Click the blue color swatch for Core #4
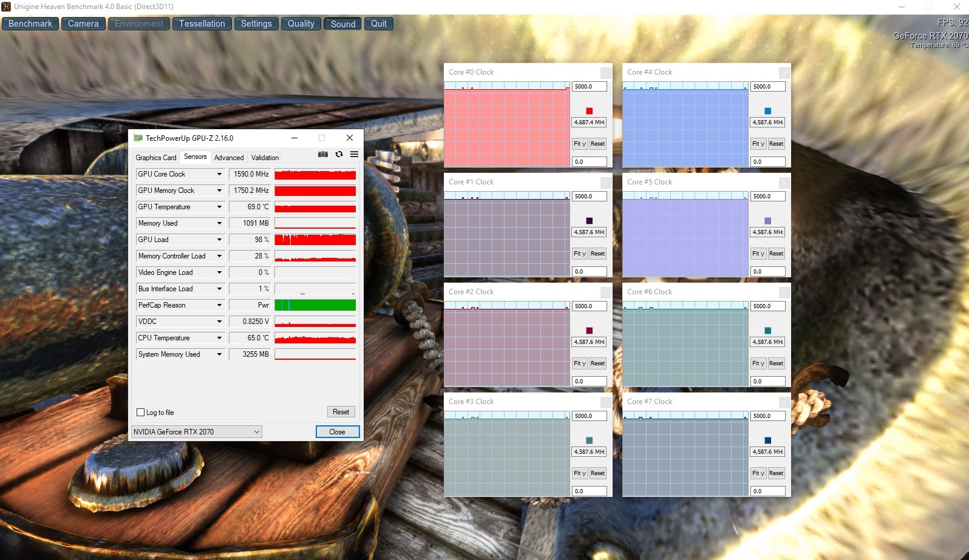The image size is (969, 560). [x=767, y=111]
